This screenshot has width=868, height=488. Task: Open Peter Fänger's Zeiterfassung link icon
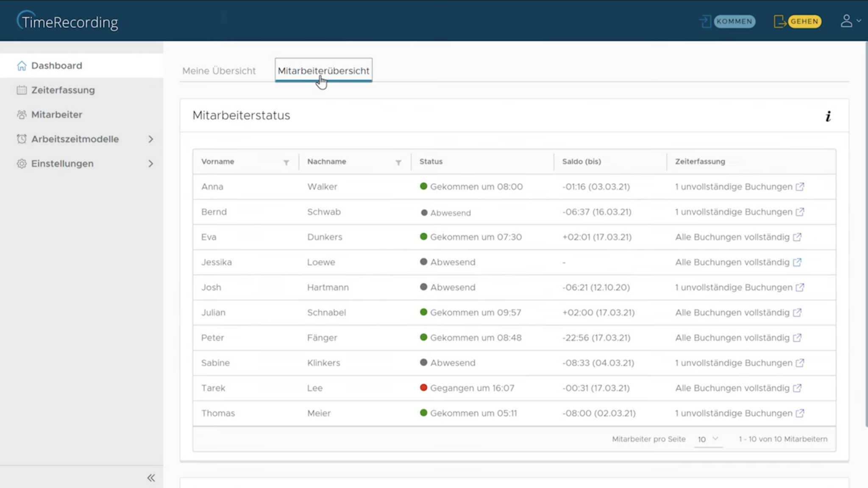point(797,337)
